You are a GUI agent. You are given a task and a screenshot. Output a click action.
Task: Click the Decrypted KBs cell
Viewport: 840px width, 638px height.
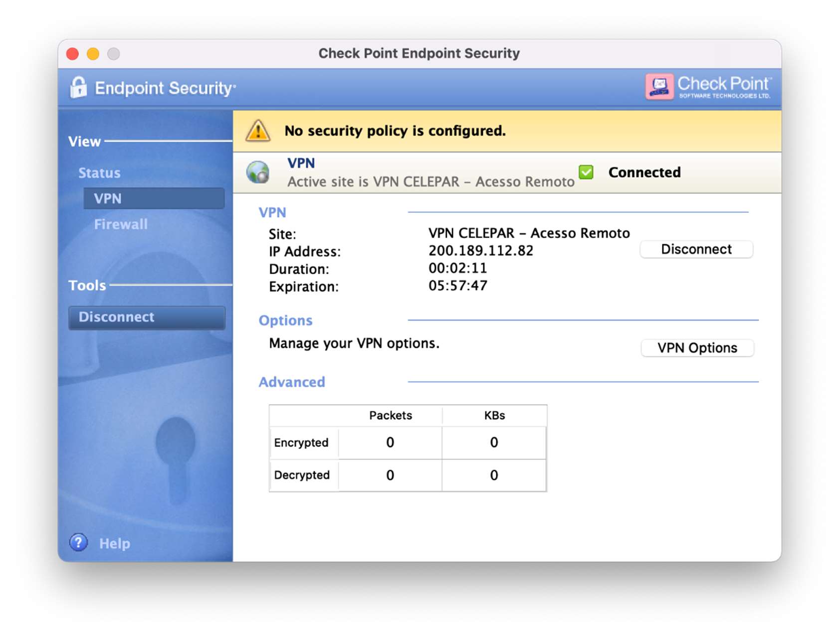click(494, 475)
